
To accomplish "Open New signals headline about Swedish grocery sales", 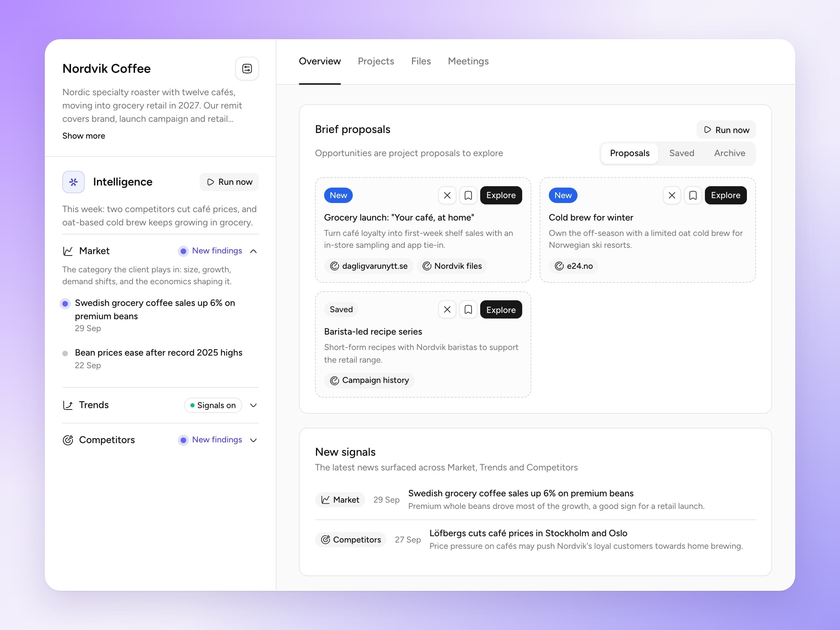I will 521,493.
